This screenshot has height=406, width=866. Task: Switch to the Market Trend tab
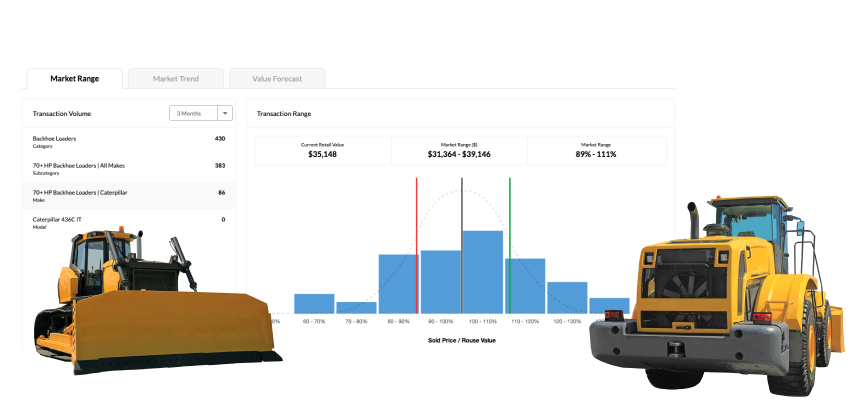(x=176, y=78)
